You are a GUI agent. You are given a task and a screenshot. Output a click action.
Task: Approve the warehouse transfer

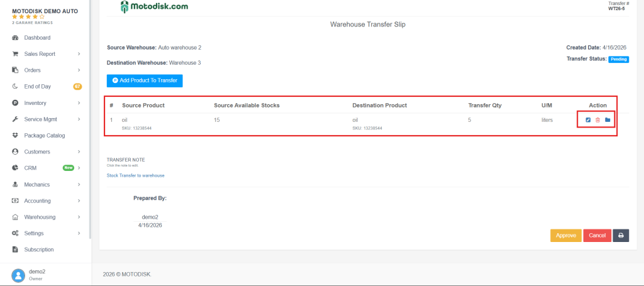pyautogui.click(x=565, y=235)
